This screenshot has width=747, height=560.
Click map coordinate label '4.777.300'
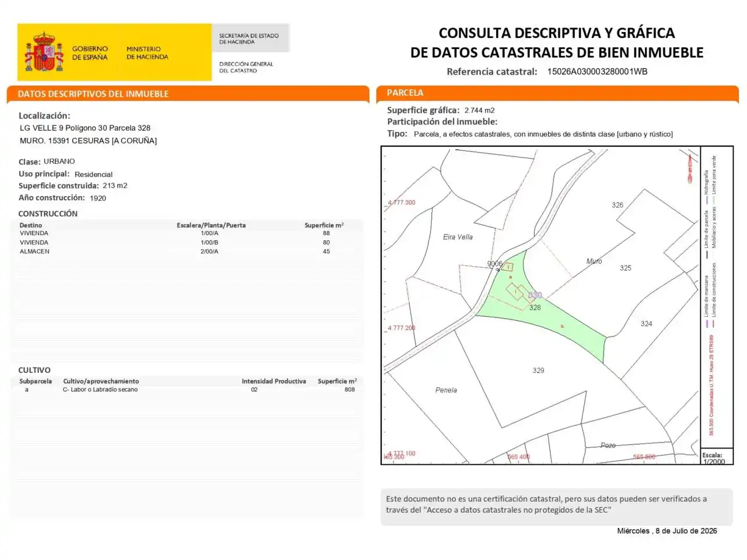click(x=402, y=203)
